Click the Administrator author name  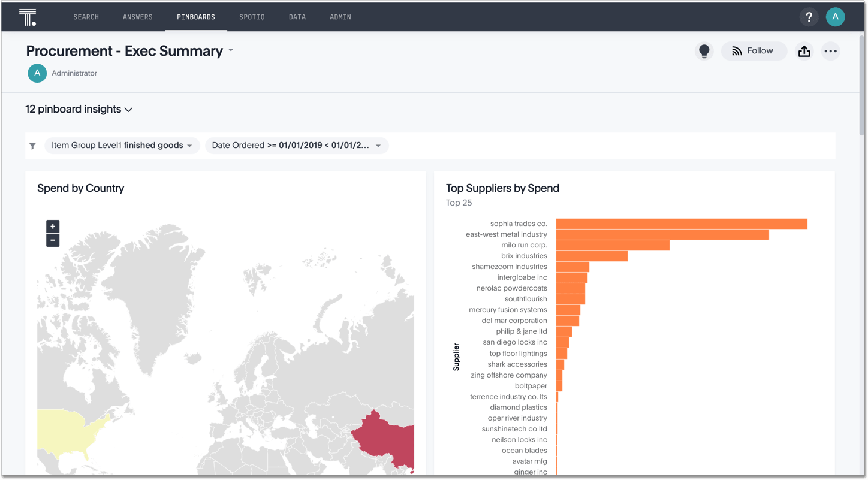click(x=74, y=73)
